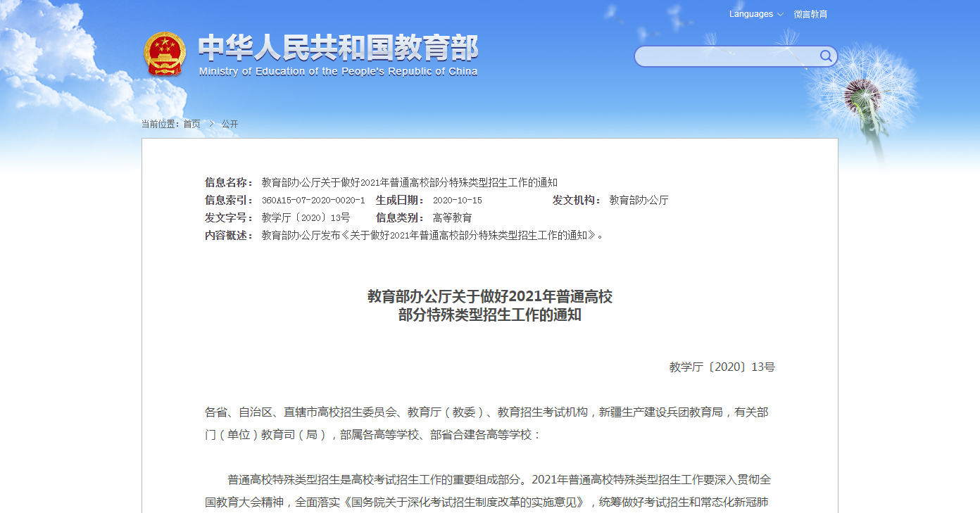Click the 高等教育 category value
980x513 pixels.
tap(452, 217)
